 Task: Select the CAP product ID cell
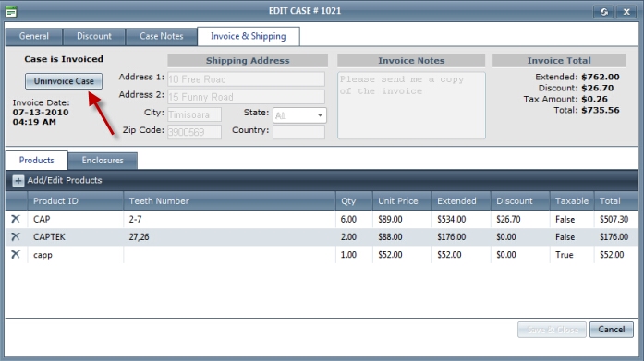coord(76,219)
